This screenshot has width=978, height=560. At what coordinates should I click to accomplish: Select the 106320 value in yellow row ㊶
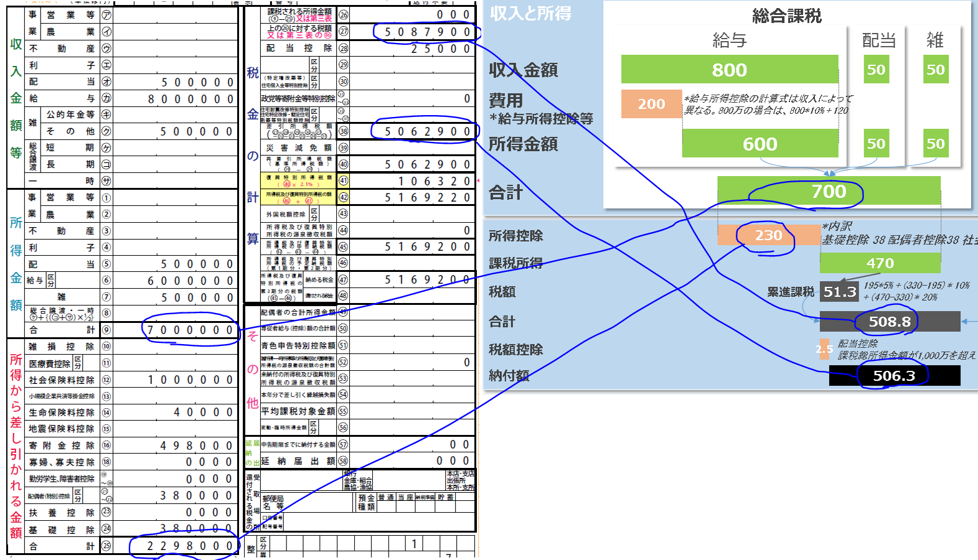[436, 181]
